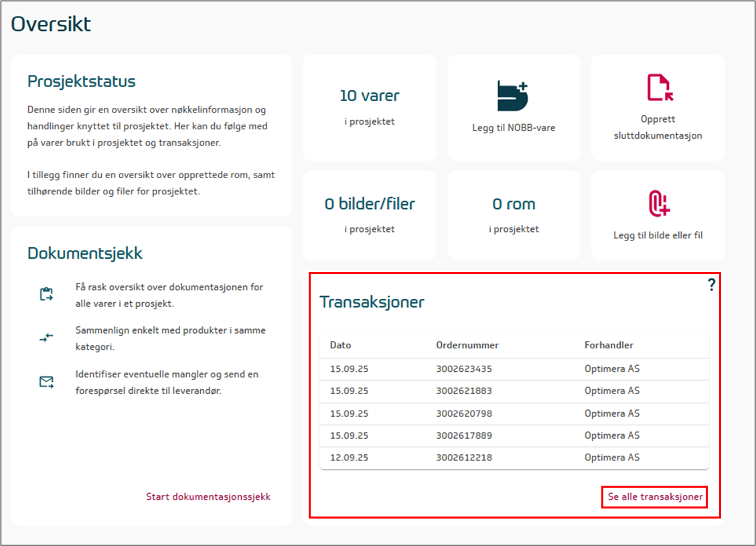This screenshot has width=756, height=546.
Task: Click the envelope send request icon
Action: pyautogui.click(x=46, y=383)
